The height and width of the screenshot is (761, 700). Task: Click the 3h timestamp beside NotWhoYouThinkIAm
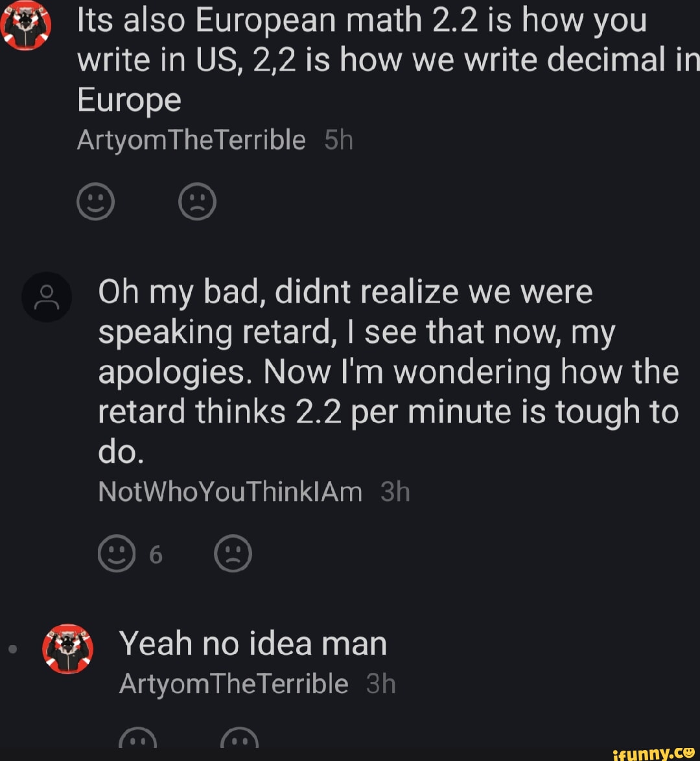(395, 492)
